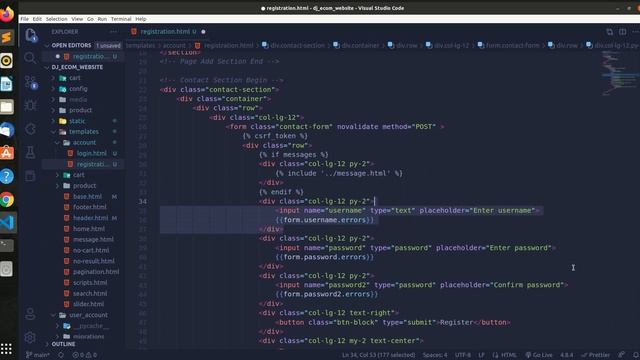Image resolution: width=640 pixels, height=360 pixels.
Task: Open the Accounts menu in activity bar
Action: click(30, 314)
